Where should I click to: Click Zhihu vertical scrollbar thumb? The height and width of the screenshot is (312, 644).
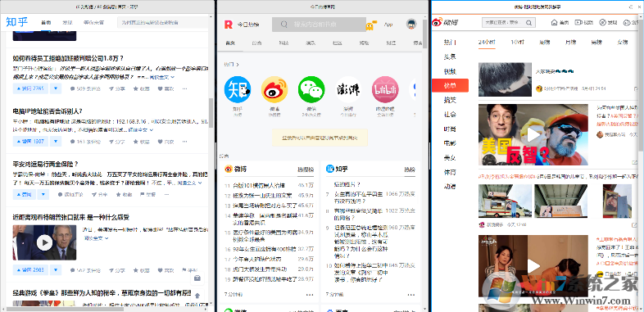click(211, 113)
